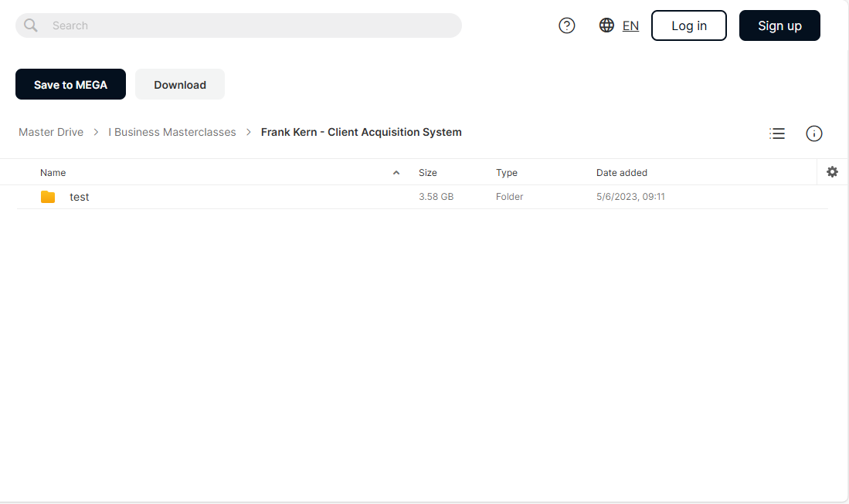Image resolution: width=849 pixels, height=504 pixels.
Task: Toggle the Name sort arrow
Action: [396, 173]
